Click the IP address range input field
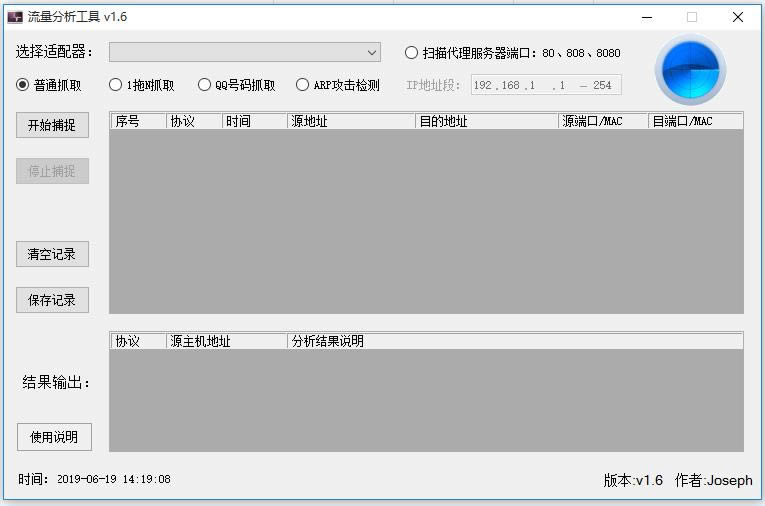Viewport: 765px width, 506px height. 546,85
